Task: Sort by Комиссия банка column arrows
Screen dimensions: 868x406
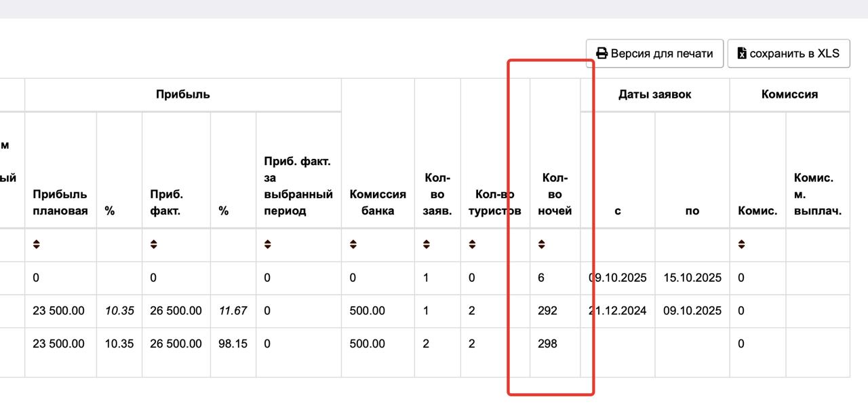Action: pos(353,244)
